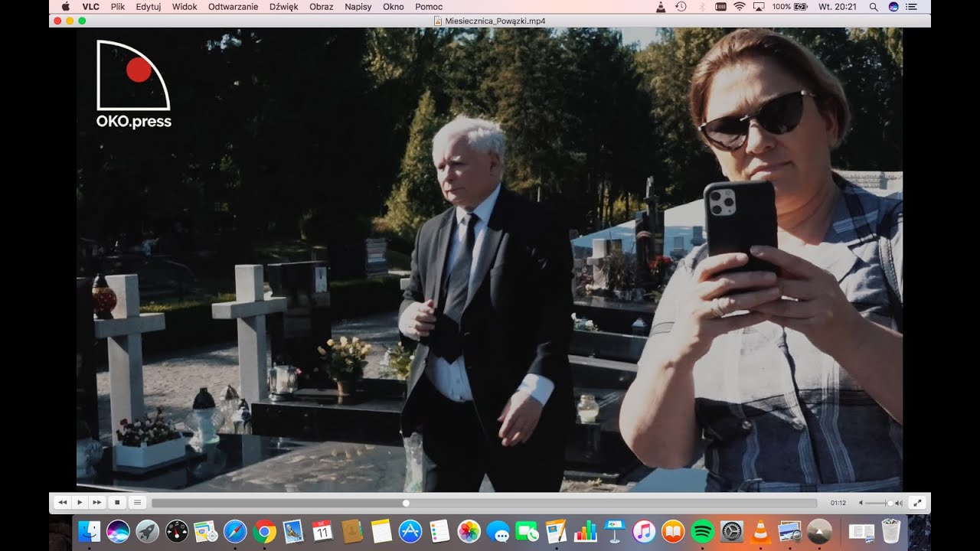The height and width of the screenshot is (551, 980).
Task: Start playback with the play button
Action: click(x=80, y=503)
